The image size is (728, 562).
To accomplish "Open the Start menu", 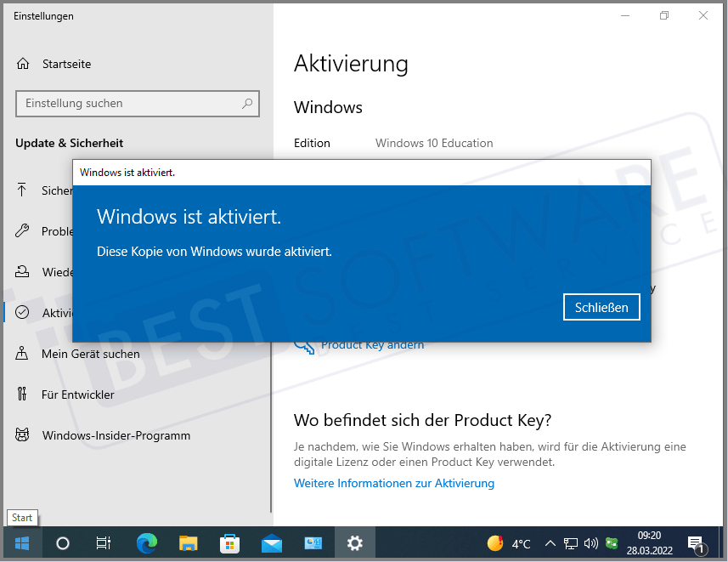I will click(20, 543).
